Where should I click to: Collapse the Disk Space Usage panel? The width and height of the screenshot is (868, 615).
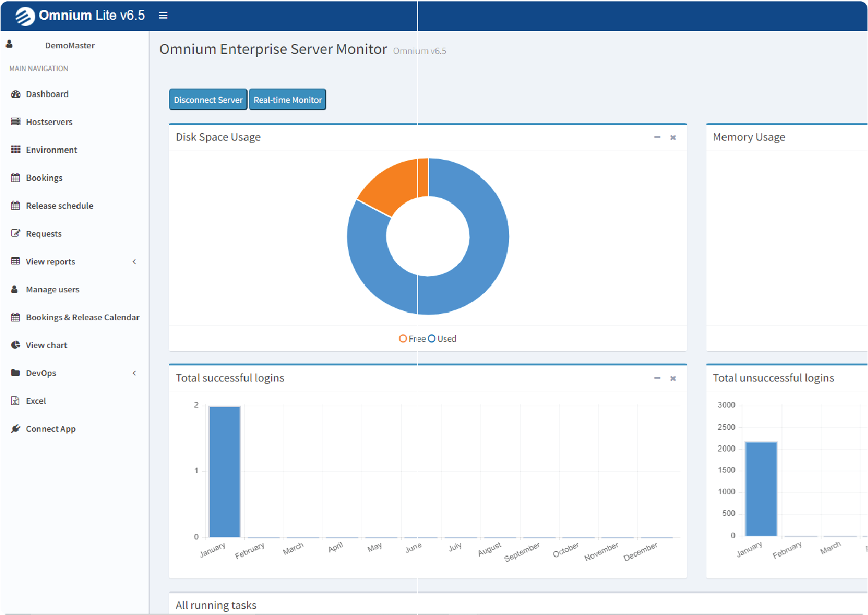(658, 137)
